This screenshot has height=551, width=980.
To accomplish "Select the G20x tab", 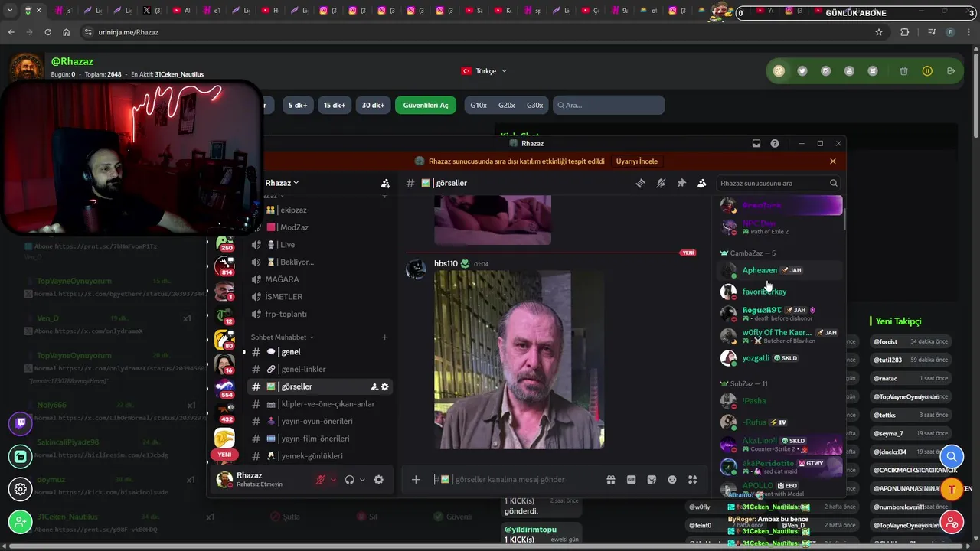I will tap(507, 105).
